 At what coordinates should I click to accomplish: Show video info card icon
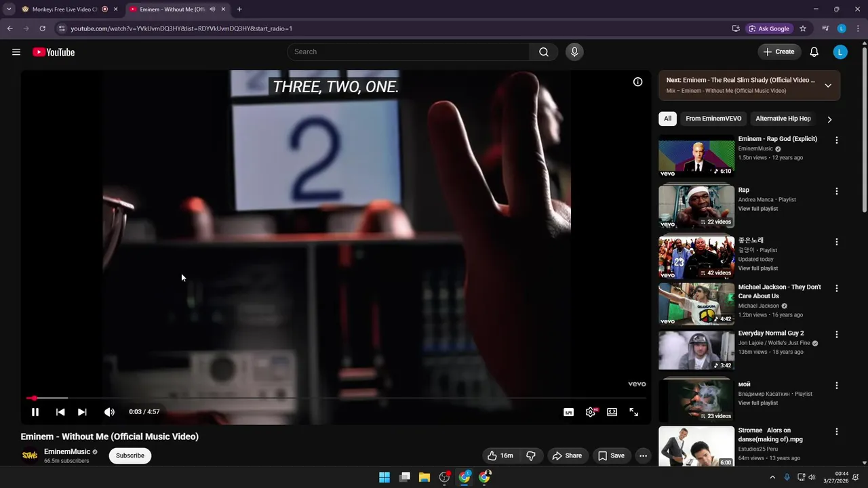(637, 82)
